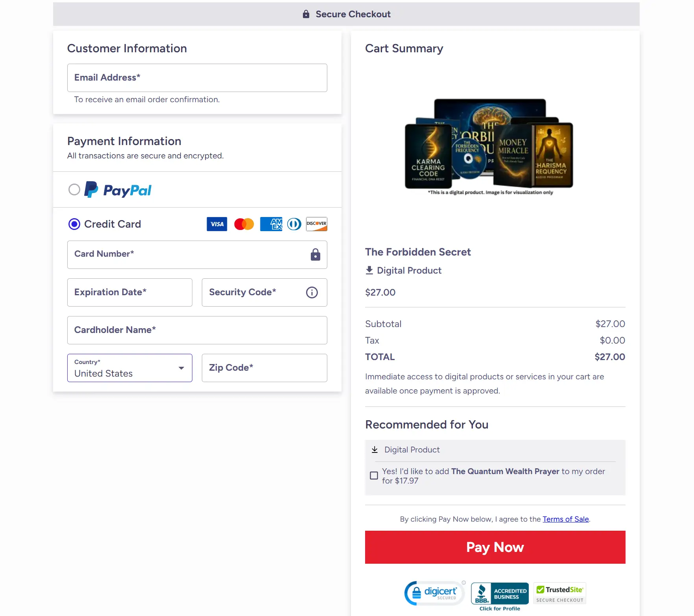Click the Pay Now button
Image resolution: width=694 pixels, height=616 pixels.
(x=495, y=547)
